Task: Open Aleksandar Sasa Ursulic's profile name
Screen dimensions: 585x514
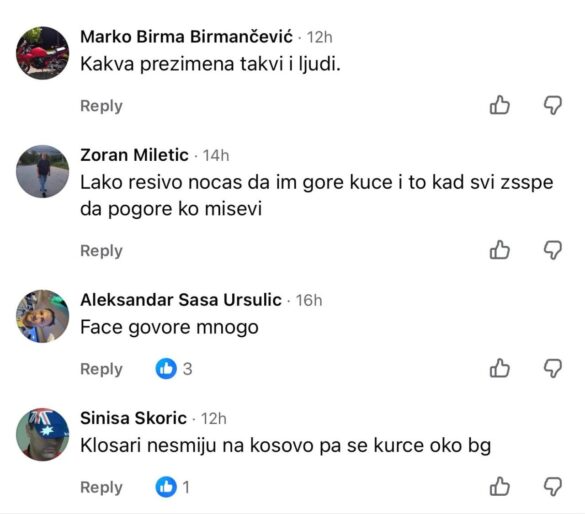Action: pos(181,300)
